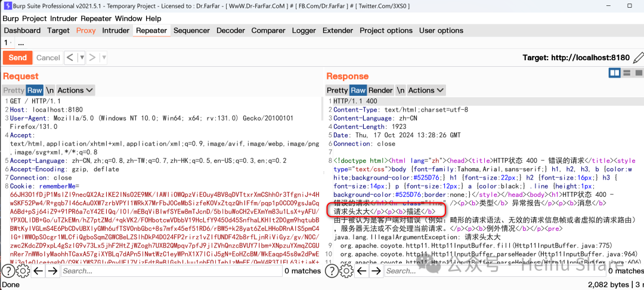The image size is (644, 290).
Task: Switch to the Decoder tab
Action: [231, 30]
